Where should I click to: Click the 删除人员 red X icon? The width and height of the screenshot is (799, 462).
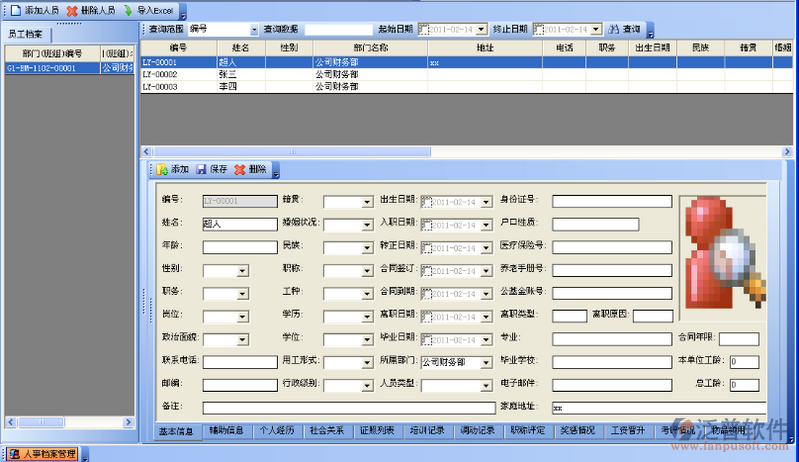click(x=72, y=9)
